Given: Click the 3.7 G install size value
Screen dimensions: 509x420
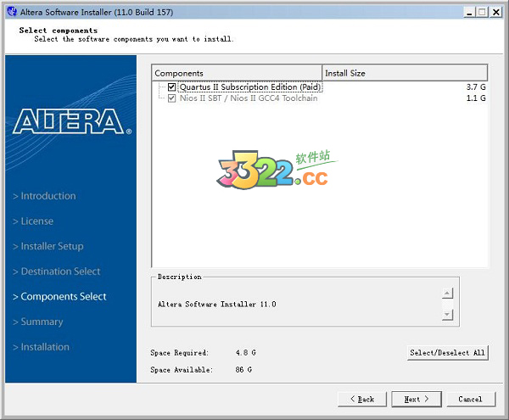Looking at the screenshot, I should point(476,87).
